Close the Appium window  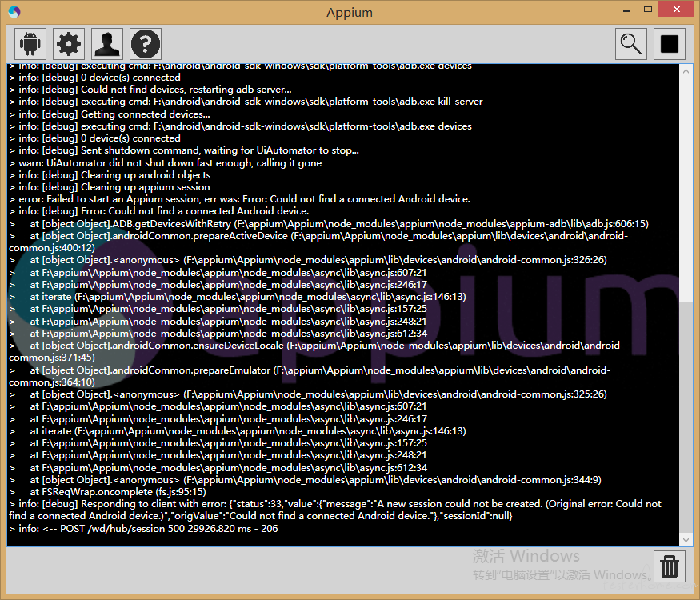(x=676, y=9)
